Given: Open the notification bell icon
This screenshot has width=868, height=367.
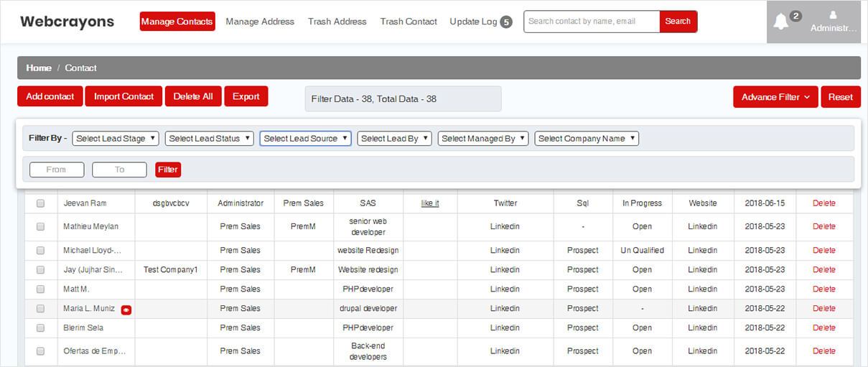Looking at the screenshot, I should pyautogui.click(x=781, y=22).
